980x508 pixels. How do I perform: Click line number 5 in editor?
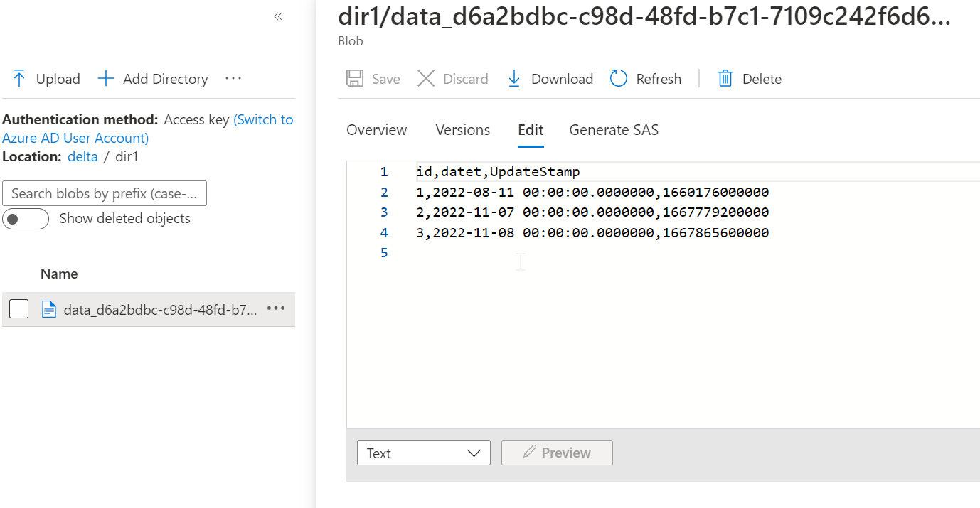click(x=384, y=253)
